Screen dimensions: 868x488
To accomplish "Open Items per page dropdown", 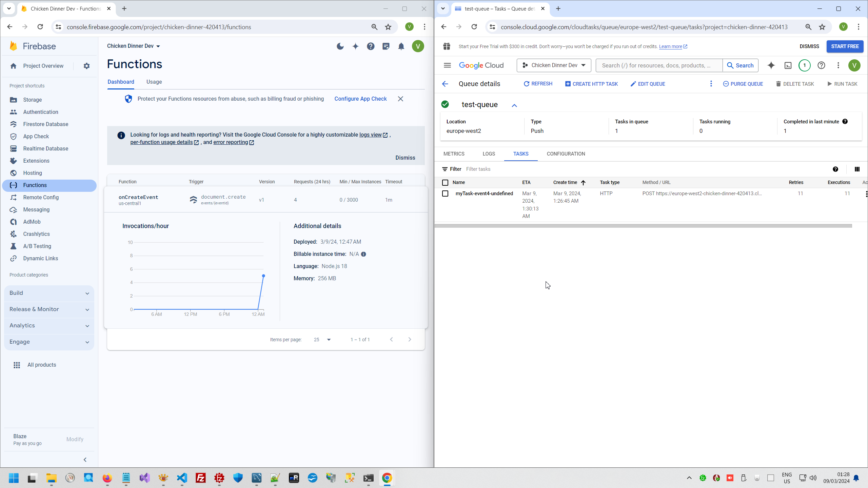I will point(322,340).
